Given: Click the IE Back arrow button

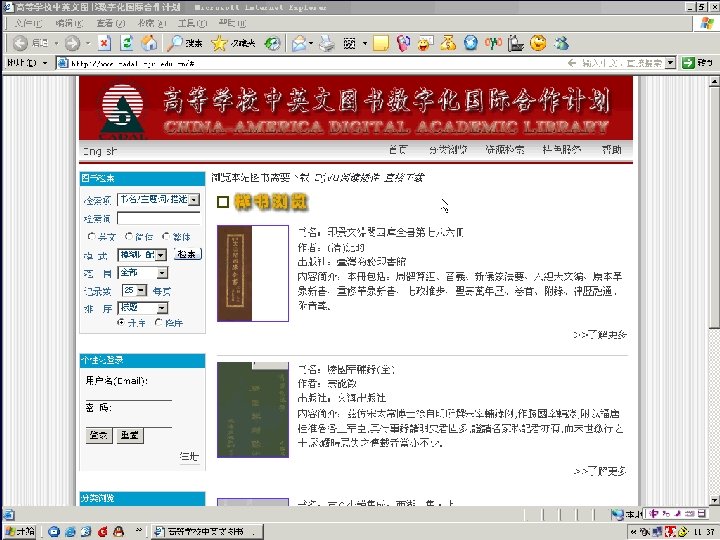Looking at the screenshot, I should pyautogui.click(x=20, y=44).
